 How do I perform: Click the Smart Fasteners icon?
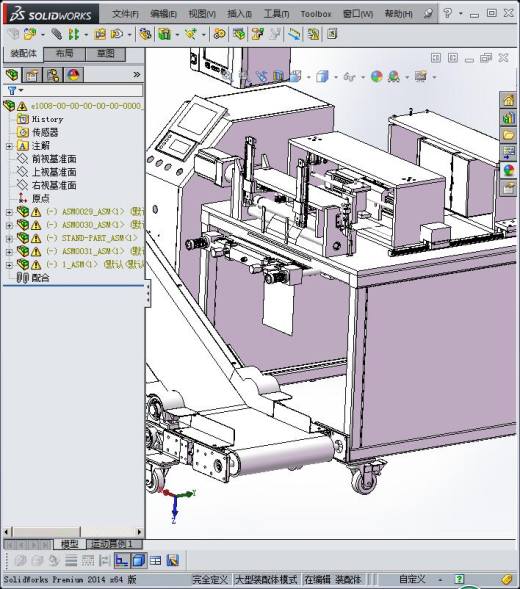[x=100, y=34]
